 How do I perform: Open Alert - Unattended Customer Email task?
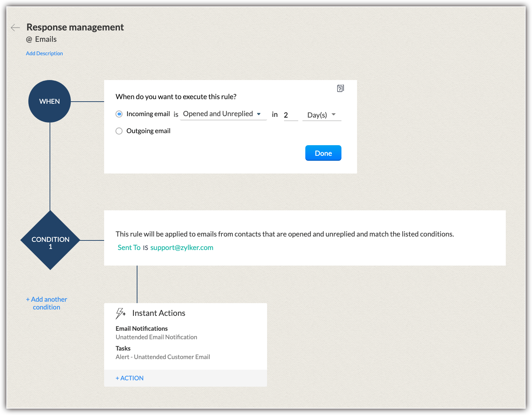coord(163,357)
